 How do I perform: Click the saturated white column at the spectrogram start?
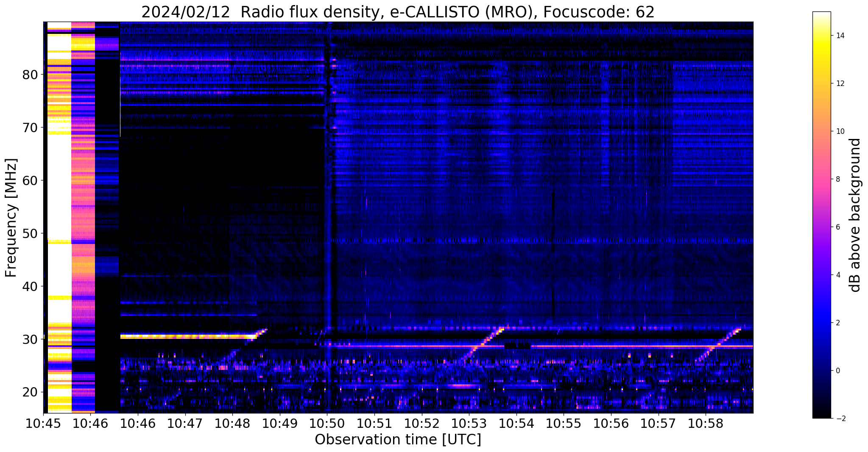click(59, 217)
